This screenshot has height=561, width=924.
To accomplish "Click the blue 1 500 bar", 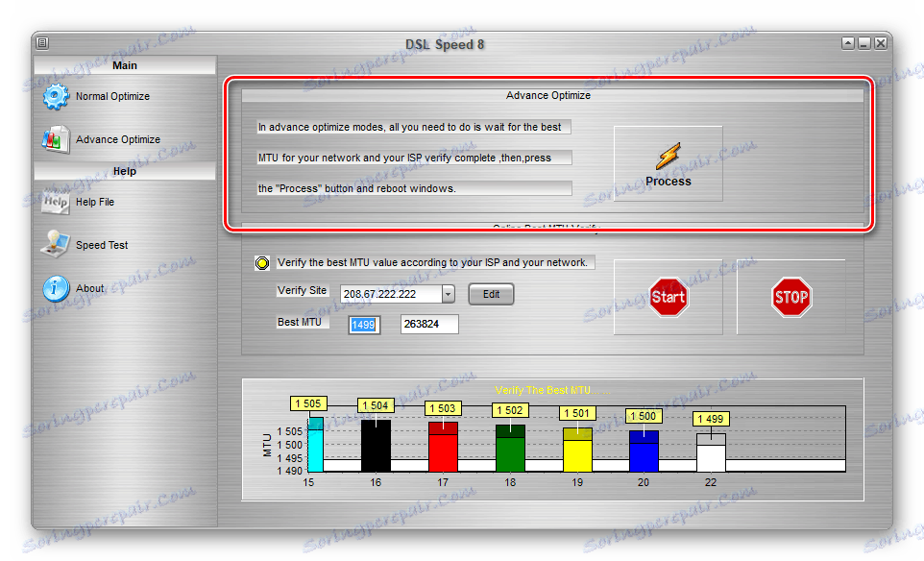I will pyautogui.click(x=644, y=451).
